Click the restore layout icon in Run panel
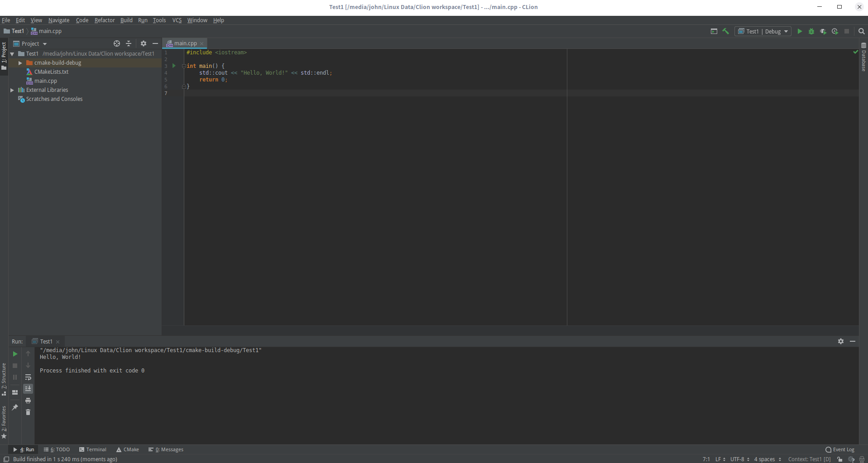This screenshot has width=868, height=463. click(x=15, y=392)
